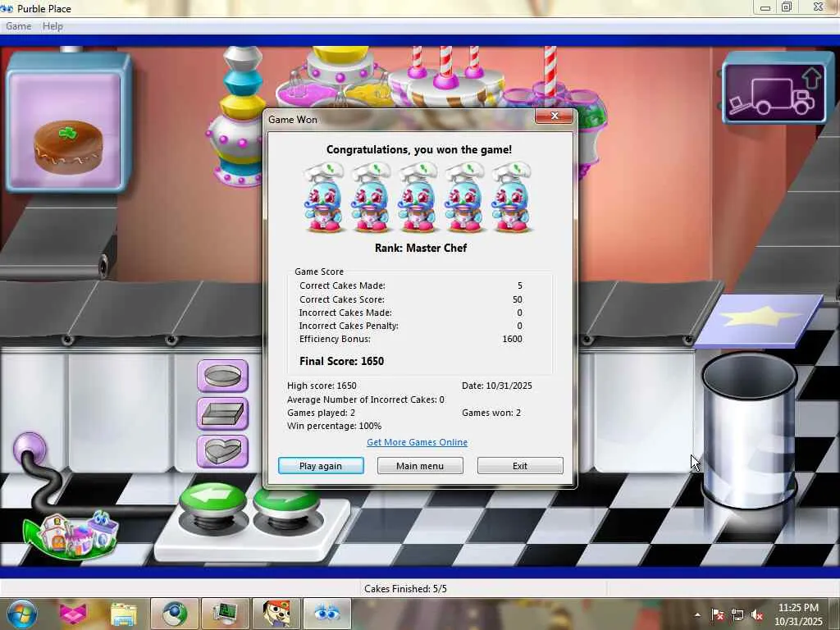Select the heart cake pan shape

pyautogui.click(x=223, y=451)
